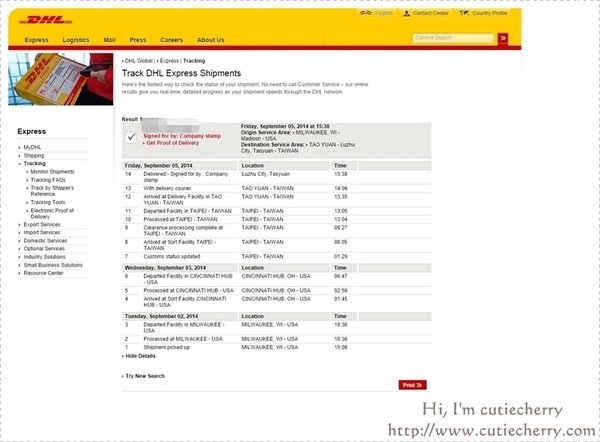Click the Contact Center link text
Image resolution: width=600 pixels, height=442 pixels.
coord(431,13)
